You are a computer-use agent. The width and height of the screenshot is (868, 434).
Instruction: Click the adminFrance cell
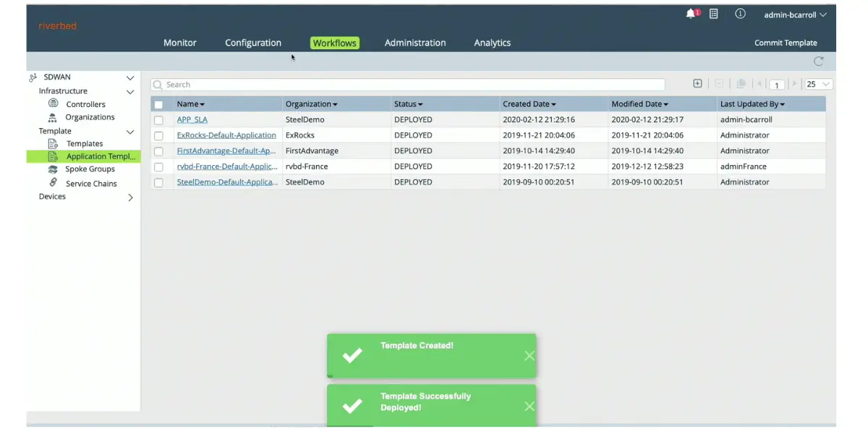click(743, 166)
